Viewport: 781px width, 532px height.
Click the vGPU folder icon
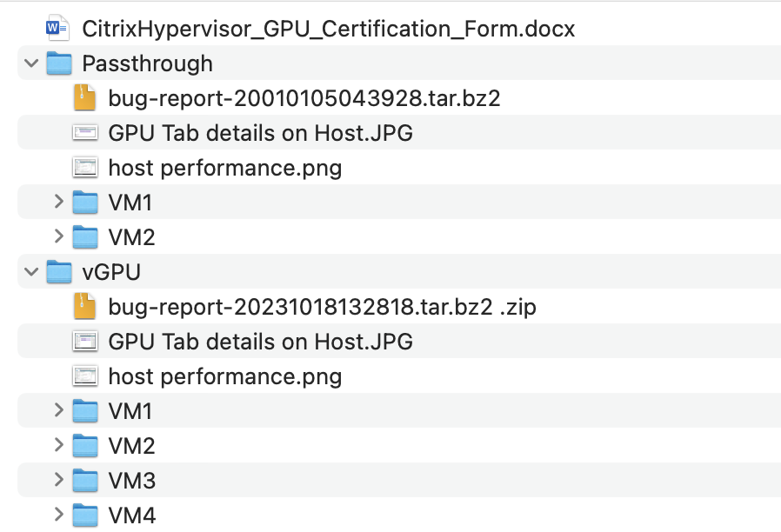coord(59,272)
